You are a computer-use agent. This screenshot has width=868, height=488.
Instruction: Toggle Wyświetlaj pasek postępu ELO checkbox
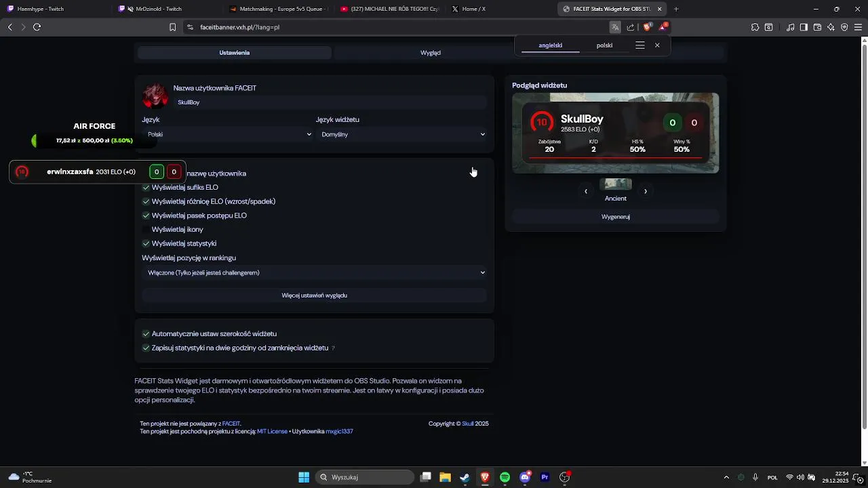pos(146,216)
